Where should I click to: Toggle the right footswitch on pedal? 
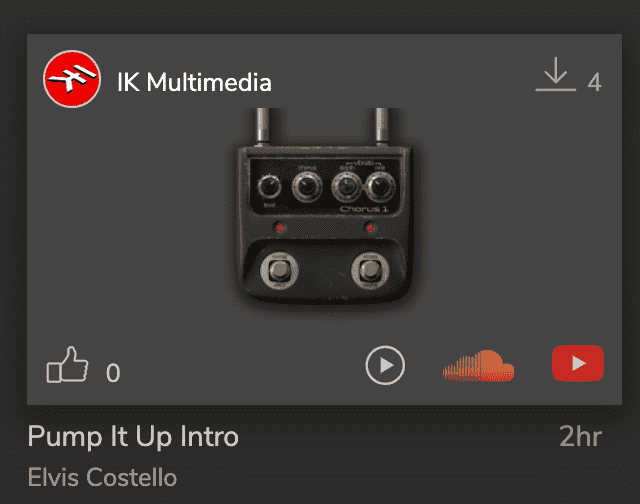click(369, 271)
